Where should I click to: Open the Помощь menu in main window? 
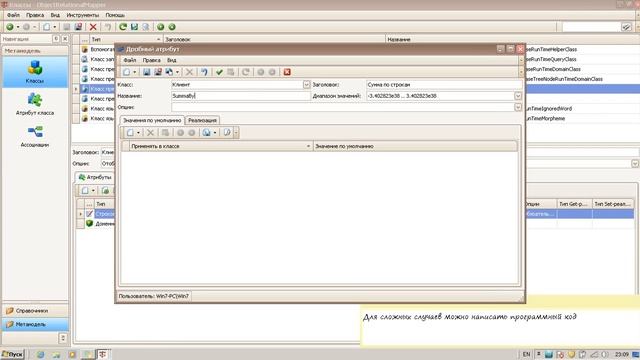coord(115,15)
